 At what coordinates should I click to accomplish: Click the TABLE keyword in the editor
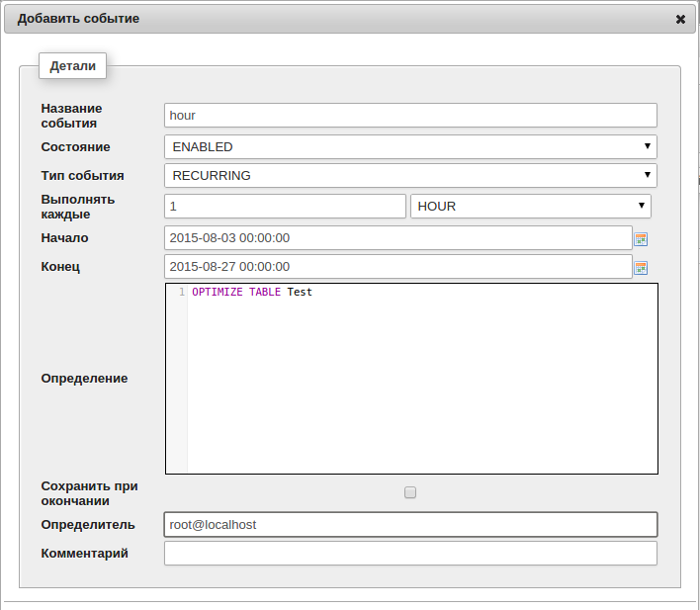[x=265, y=292]
